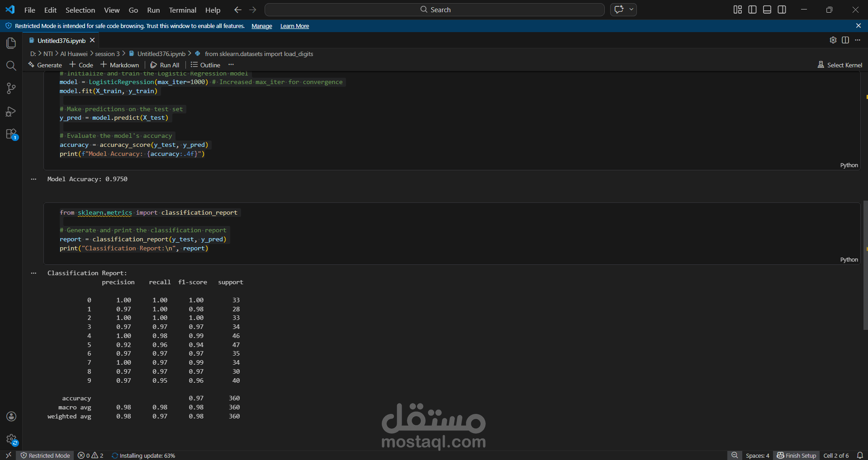
Task: Open the Accounts menu icon
Action: 11,416
